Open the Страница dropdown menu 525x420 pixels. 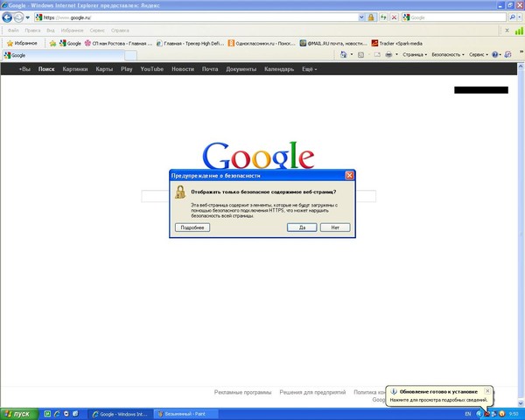click(x=415, y=54)
